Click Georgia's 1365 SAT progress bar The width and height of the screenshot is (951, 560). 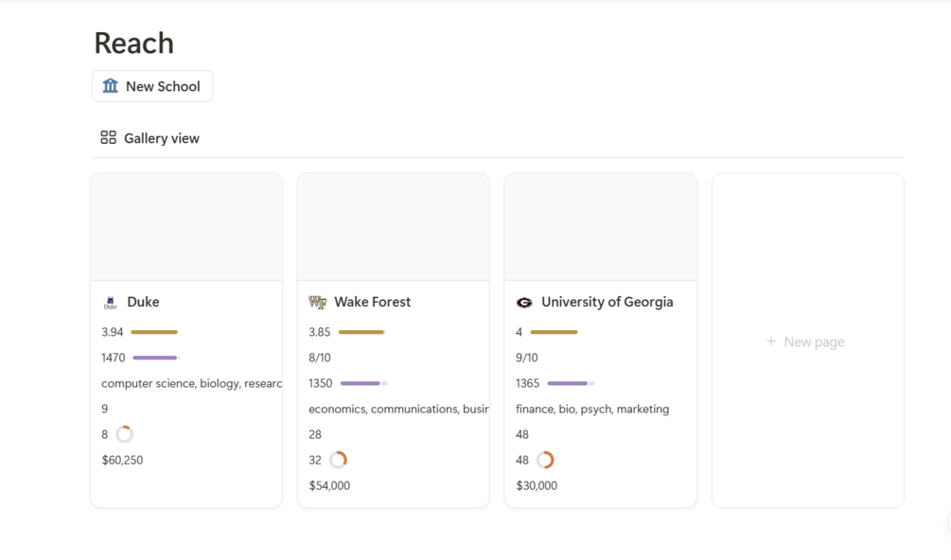point(571,383)
